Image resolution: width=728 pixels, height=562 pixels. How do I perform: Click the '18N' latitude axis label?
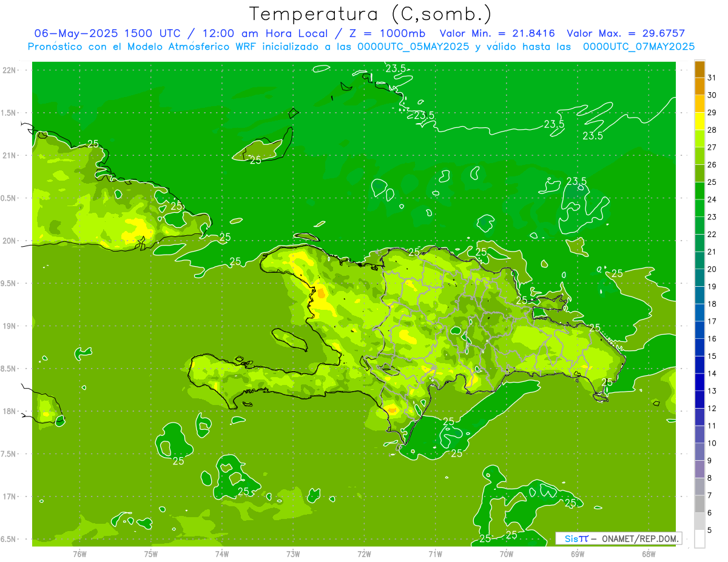(x=10, y=411)
